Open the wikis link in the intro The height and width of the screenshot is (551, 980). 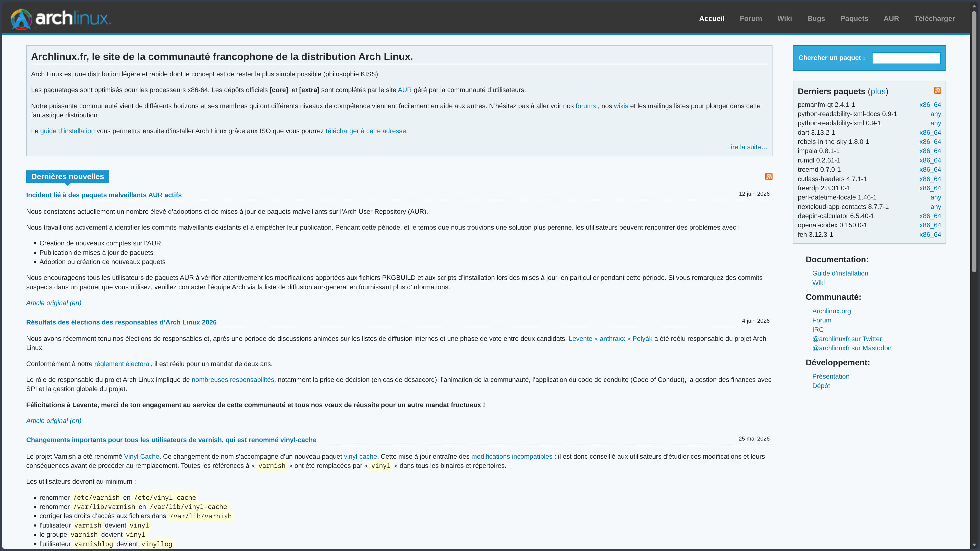(621, 106)
